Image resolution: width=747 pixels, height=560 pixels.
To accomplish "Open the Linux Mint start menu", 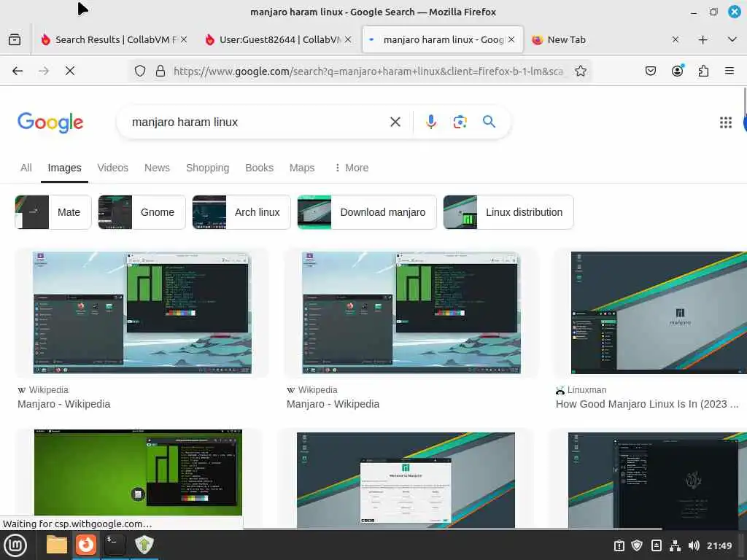I will pos(15,545).
